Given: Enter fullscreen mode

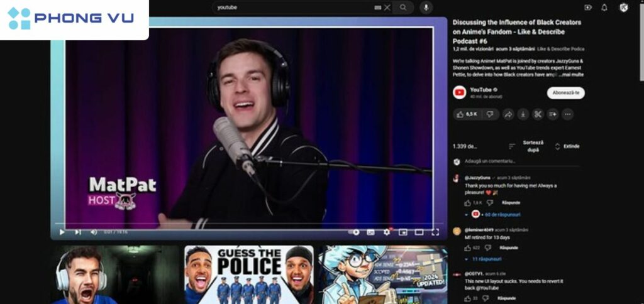Looking at the screenshot, I should [x=435, y=232].
